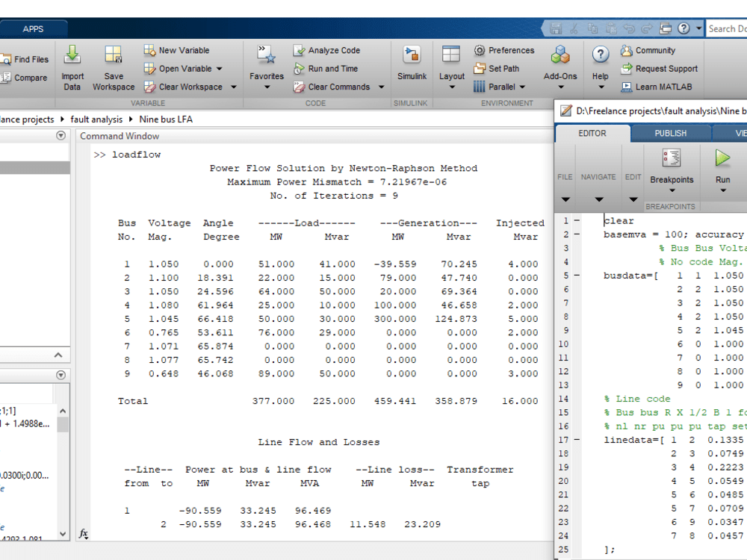Image resolution: width=747 pixels, height=560 pixels.
Task: Click breakpoint dash on Editor line 2
Action: click(x=577, y=234)
